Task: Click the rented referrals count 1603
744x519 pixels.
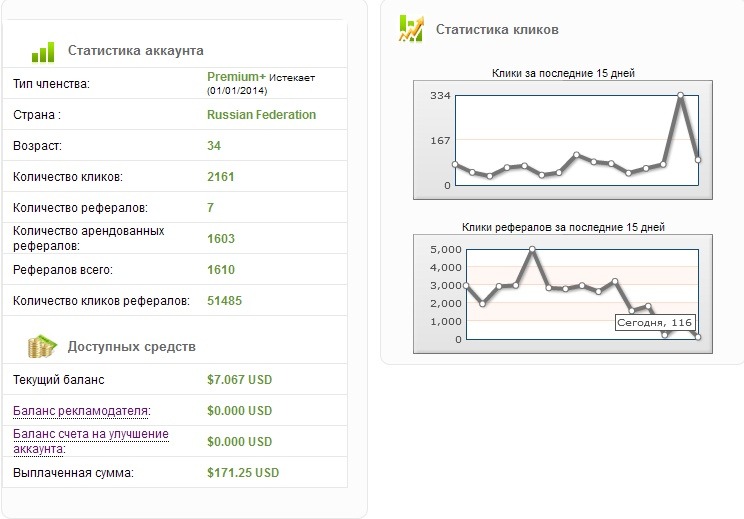Action: (221, 238)
